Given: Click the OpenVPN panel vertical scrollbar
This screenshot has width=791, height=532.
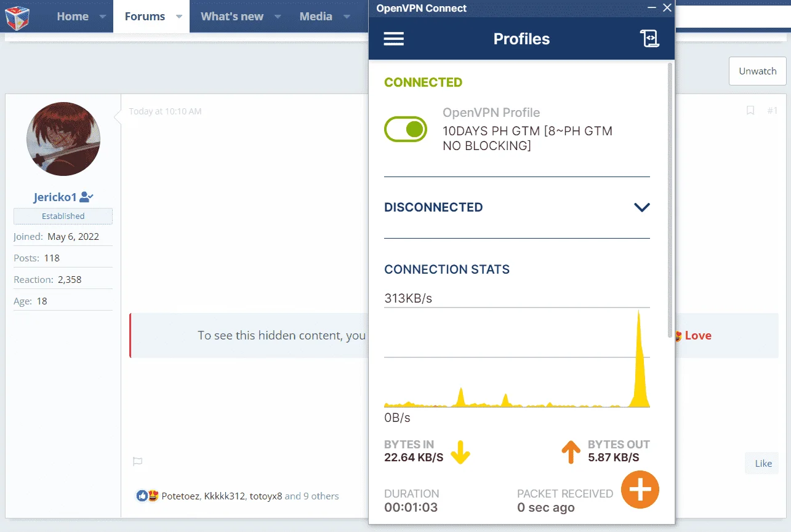Looking at the screenshot, I should coord(670,200).
